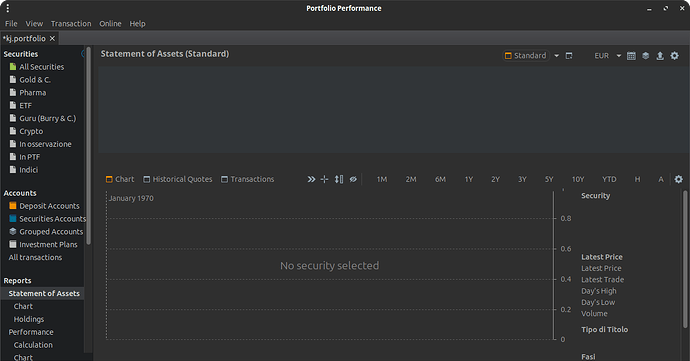690x361 pixels.
Task: Open the Online menu
Action: (110, 24)
